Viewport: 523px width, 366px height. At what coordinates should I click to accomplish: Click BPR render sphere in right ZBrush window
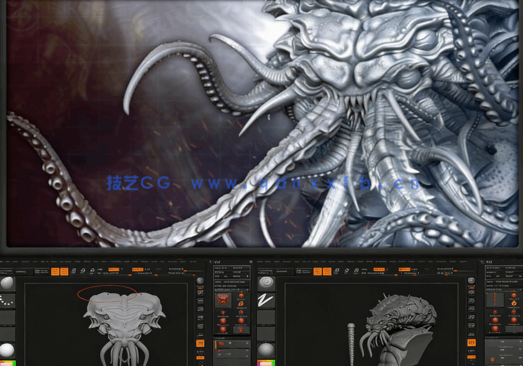(471, 281)
